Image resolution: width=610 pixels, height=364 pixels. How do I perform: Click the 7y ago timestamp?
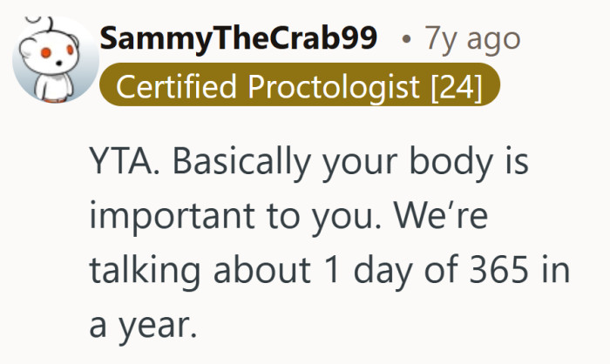coord(471,39)
